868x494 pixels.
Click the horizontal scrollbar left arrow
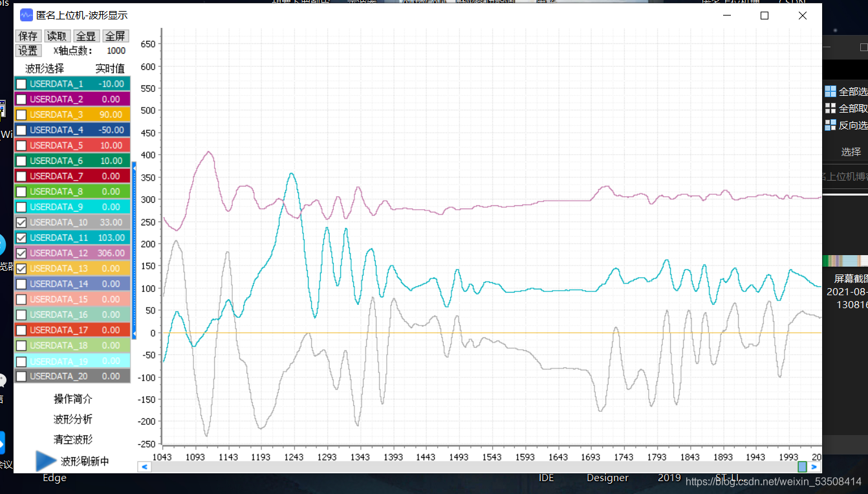(145, 466)
